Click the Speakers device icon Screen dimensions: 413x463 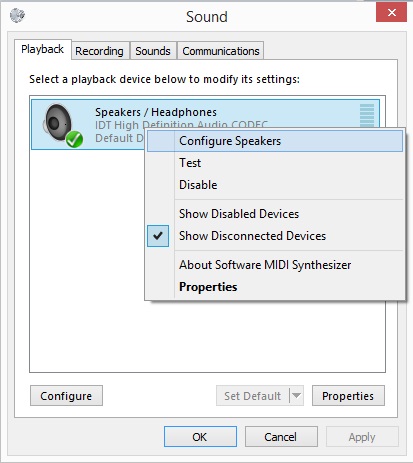click(x=57, y=123)
